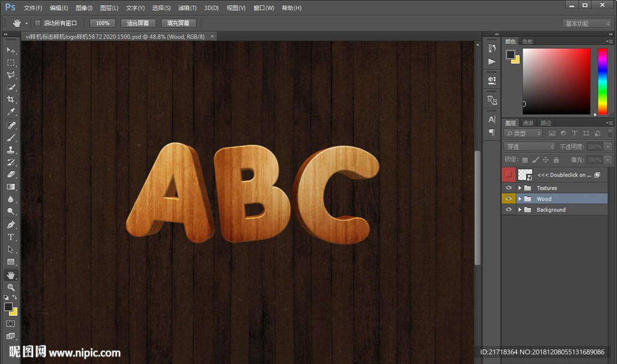The width and height of the screenshot is (617, 364).
Task: Open the 滤镜(T) menu
Action: pos(187,8)
